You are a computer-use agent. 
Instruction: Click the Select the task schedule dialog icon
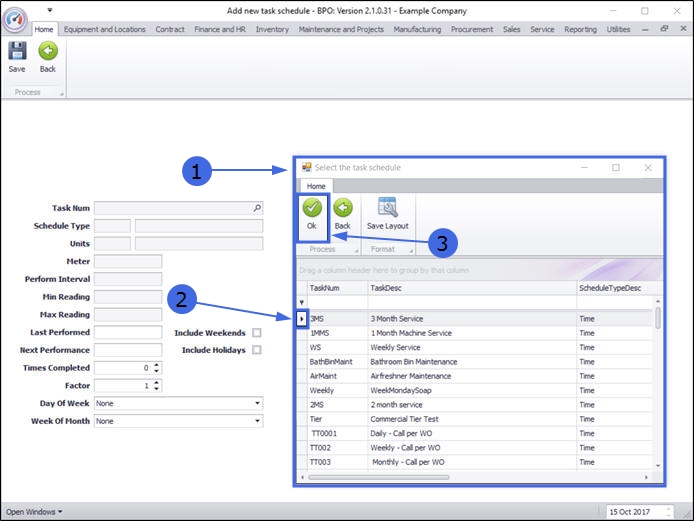pyautogui.click(x=306, y=167)
